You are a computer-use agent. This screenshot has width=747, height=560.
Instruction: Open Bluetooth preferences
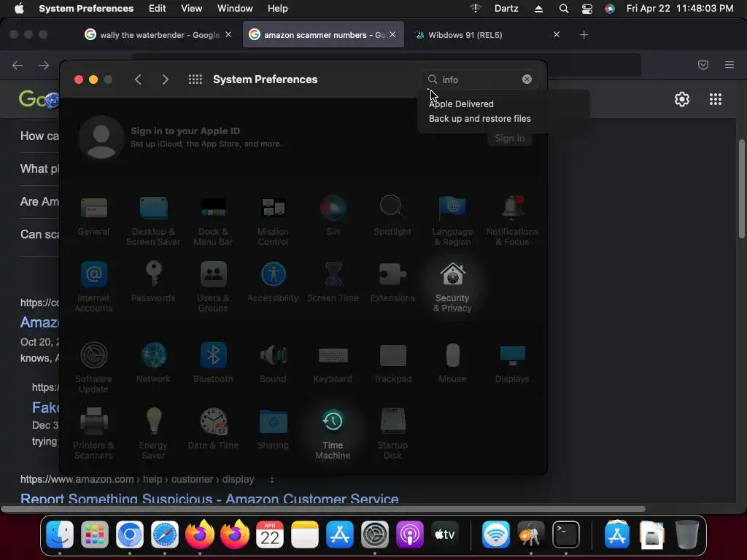pos(213,363)
